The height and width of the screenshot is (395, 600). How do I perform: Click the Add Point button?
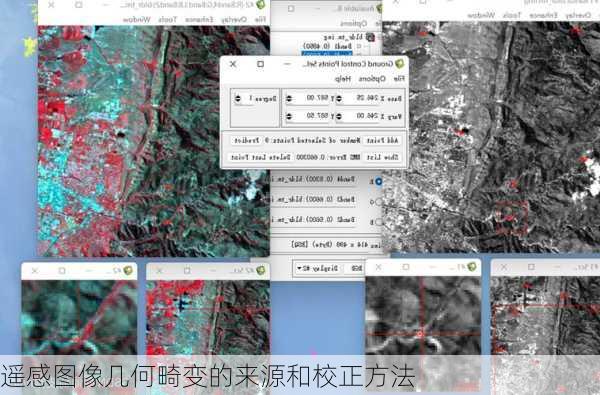coord(382,140)
